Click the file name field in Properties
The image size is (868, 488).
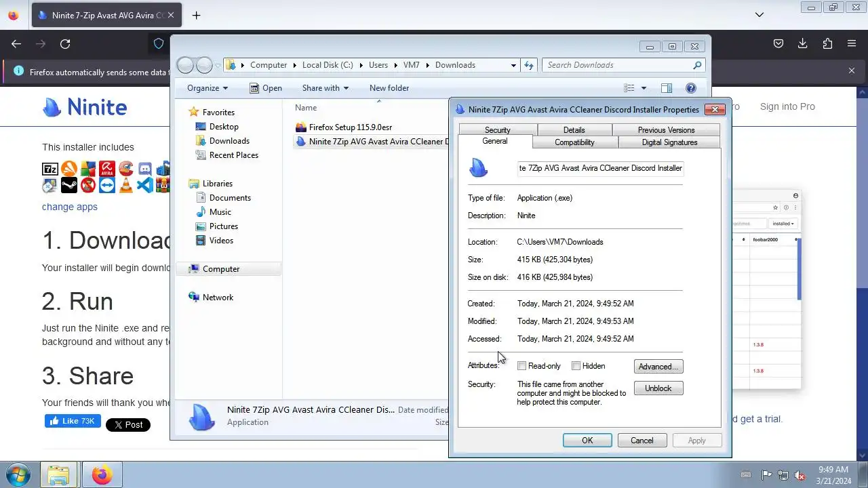[600, 168]
